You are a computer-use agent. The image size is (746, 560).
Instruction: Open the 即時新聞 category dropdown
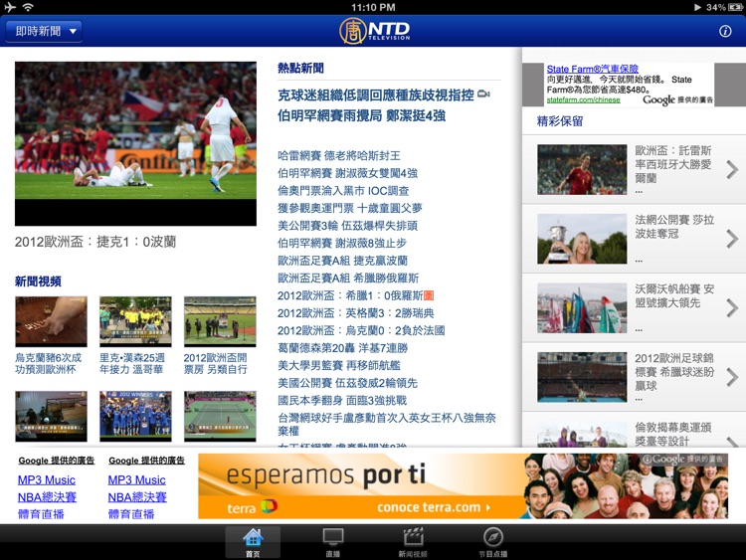tap(44, 32)
